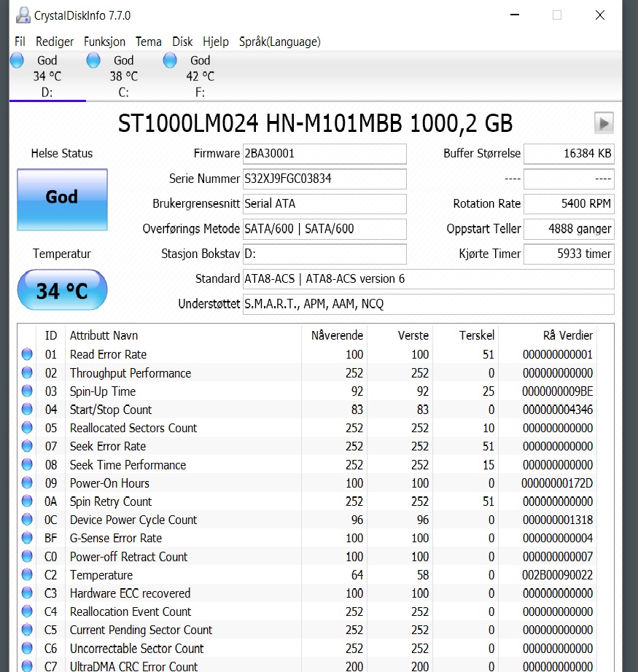The image size is (638, 672).
Task: Click status orb for Spin Retry Count
Action: pyautogui.click(x=27, y=501)
